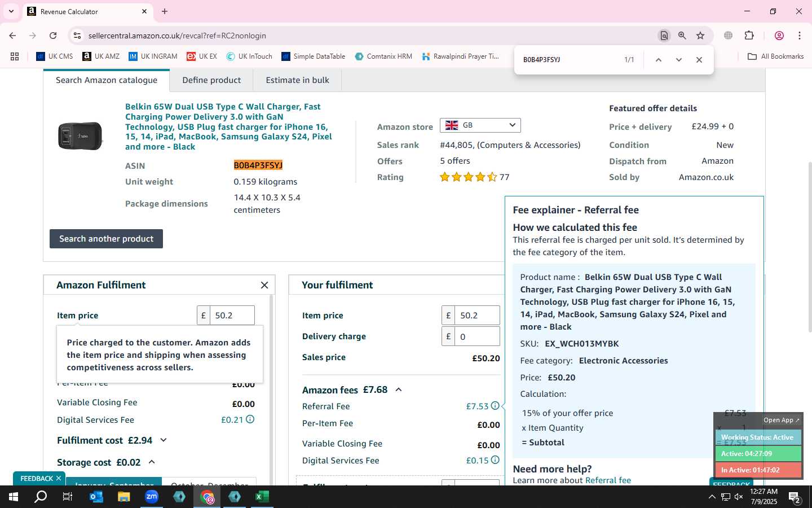Select the Search Amazon catalogue tab
This screenshot has width=812, height=508.
tap(107, 80)
